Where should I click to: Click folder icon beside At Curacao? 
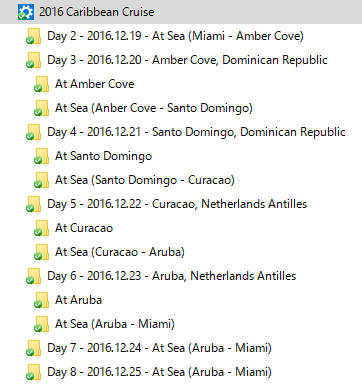(x=41, y=228)
